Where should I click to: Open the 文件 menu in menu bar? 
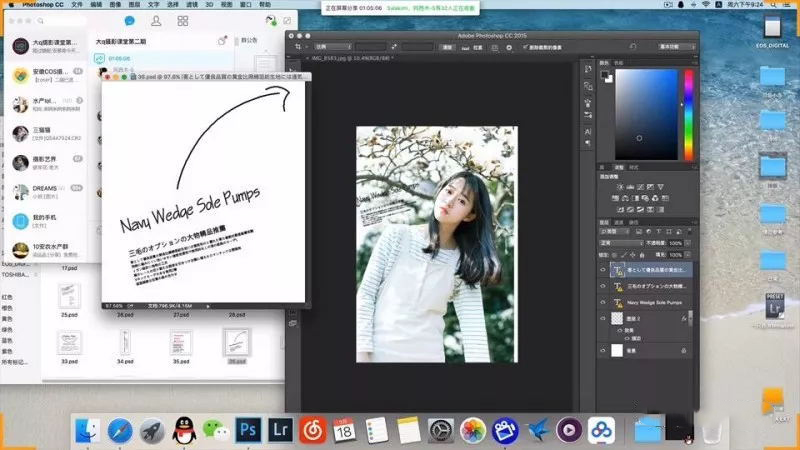coord(77,5)
